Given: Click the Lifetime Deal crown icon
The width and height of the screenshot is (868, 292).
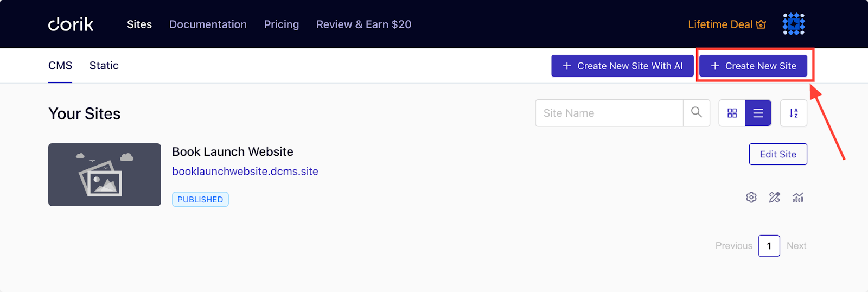Looking at the screenshot, I should tap(761, 24).
